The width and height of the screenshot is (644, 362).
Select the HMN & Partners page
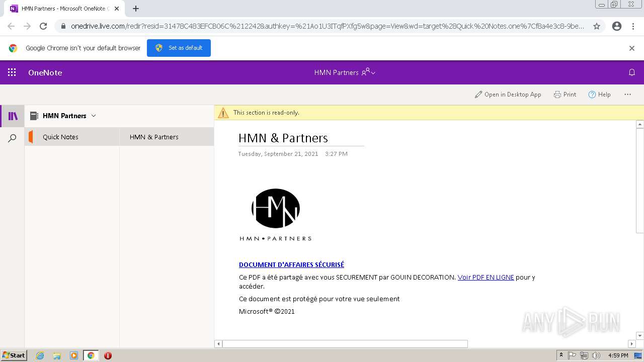pyautogui.click(x=167, y=137)
